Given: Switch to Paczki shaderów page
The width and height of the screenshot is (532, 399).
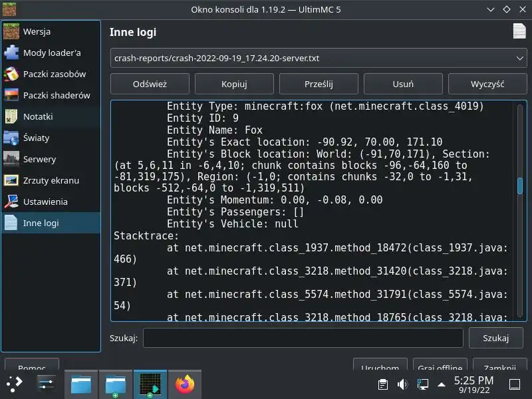Looking at the screenshot, I should (x=51, y=95).
